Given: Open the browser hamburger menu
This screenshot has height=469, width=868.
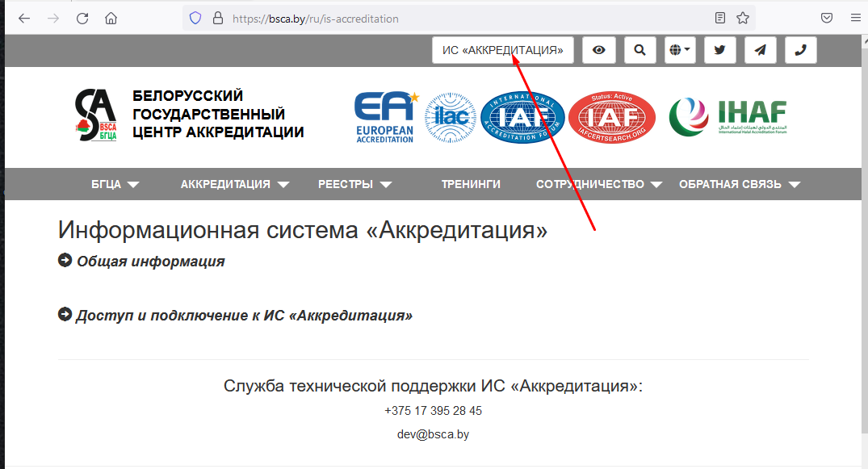Looking at the screenshot, I should 855,19.
